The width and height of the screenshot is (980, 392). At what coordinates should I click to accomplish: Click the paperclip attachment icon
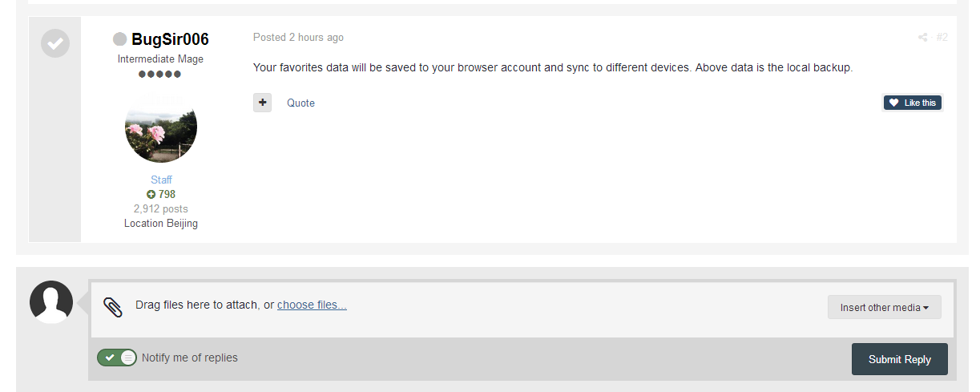coord(113,306)
